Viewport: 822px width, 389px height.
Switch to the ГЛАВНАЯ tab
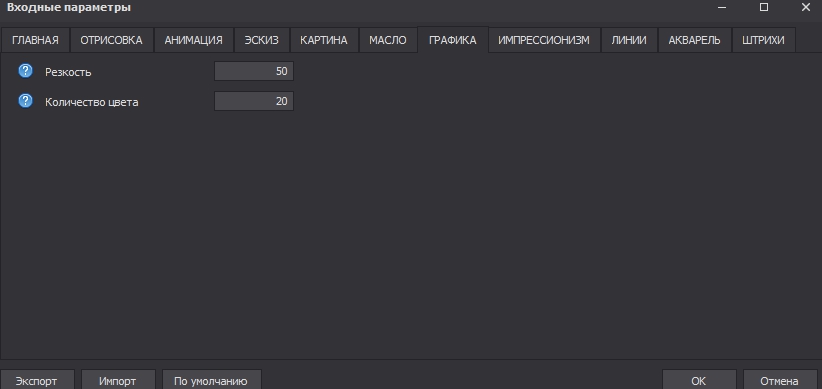(35, 40)
